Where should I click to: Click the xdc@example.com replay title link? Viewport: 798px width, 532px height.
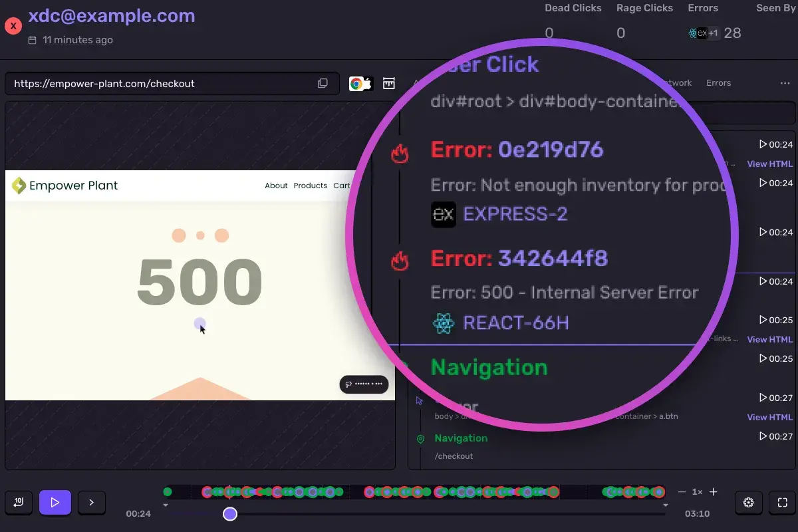111,15
